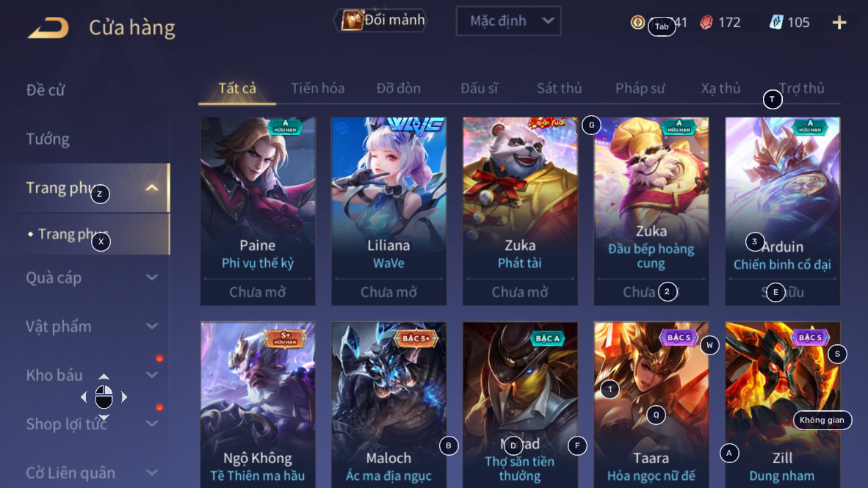Select the Liliana WaVe skin card
The image size is (868, 488).
(388, 211)
